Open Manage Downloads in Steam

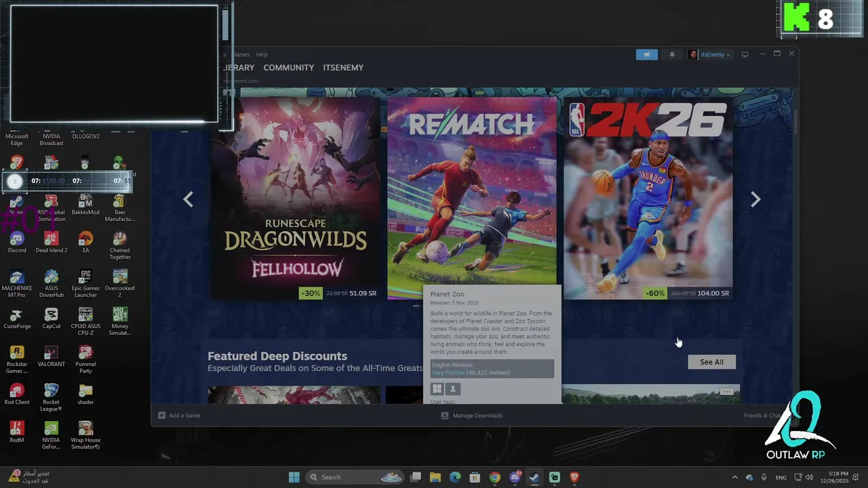click(x=472, y=415)
